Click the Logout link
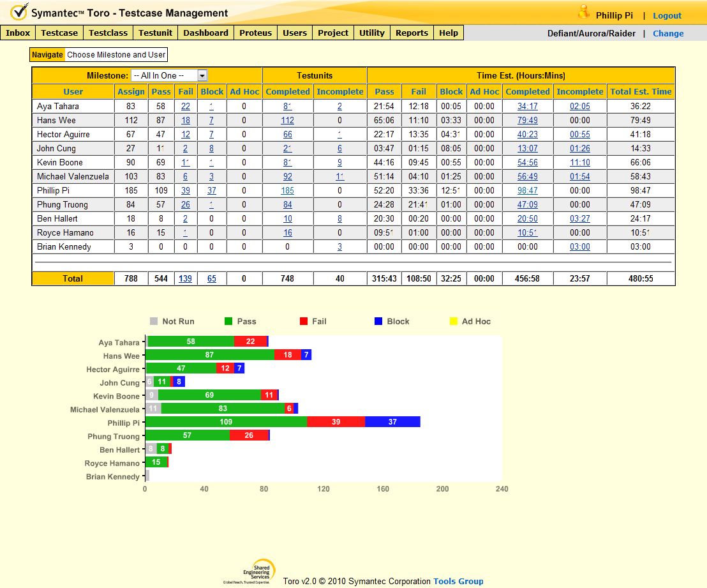Screen dimensions: 707x588 [x=667, y=16]
